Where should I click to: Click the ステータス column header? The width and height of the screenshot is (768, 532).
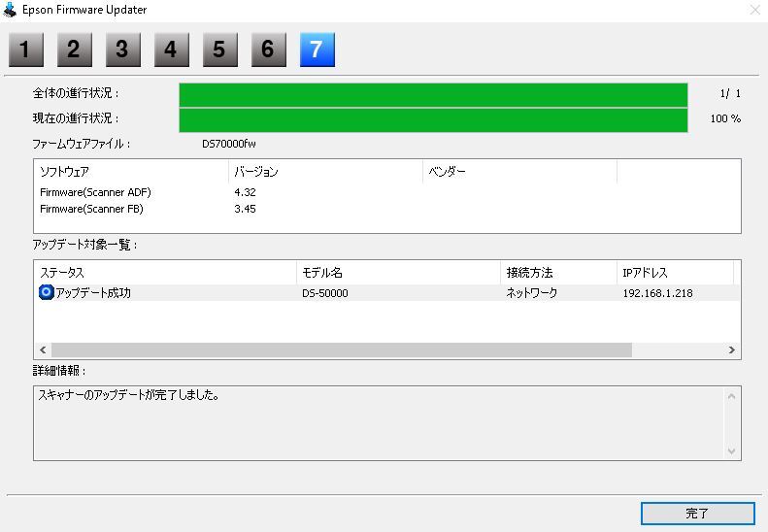165,273
